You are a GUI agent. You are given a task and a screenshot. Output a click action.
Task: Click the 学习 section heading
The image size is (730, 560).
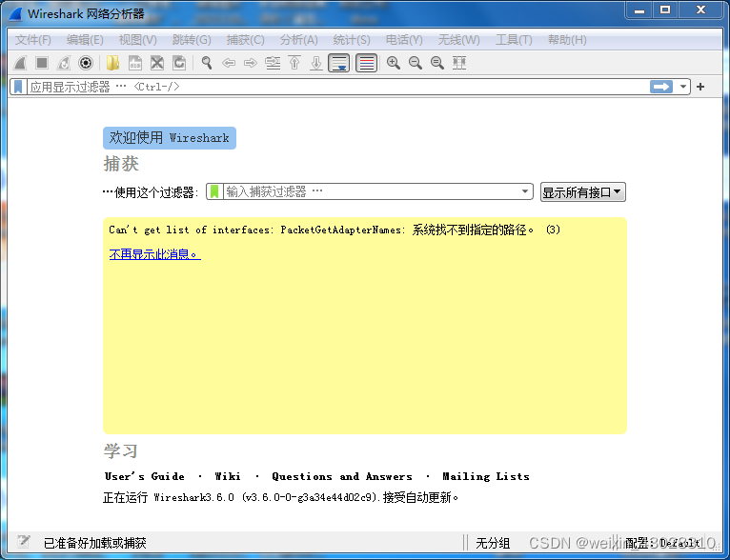(121, 451)
